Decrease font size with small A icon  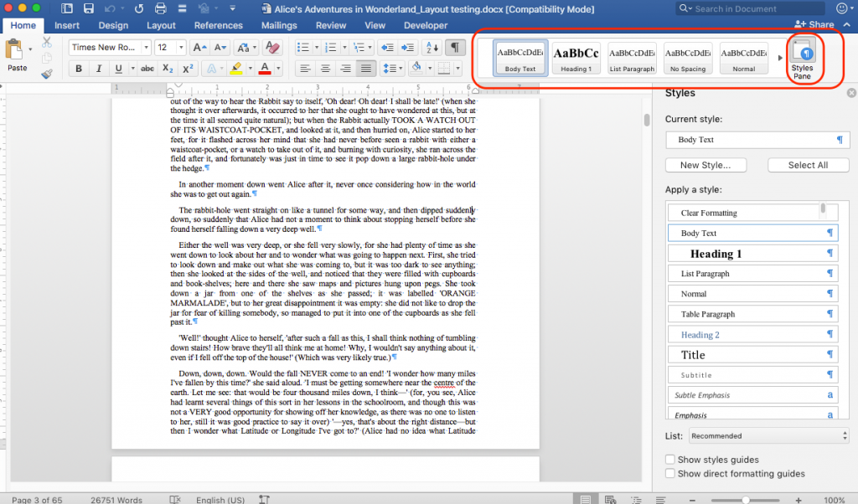(220, 48)
